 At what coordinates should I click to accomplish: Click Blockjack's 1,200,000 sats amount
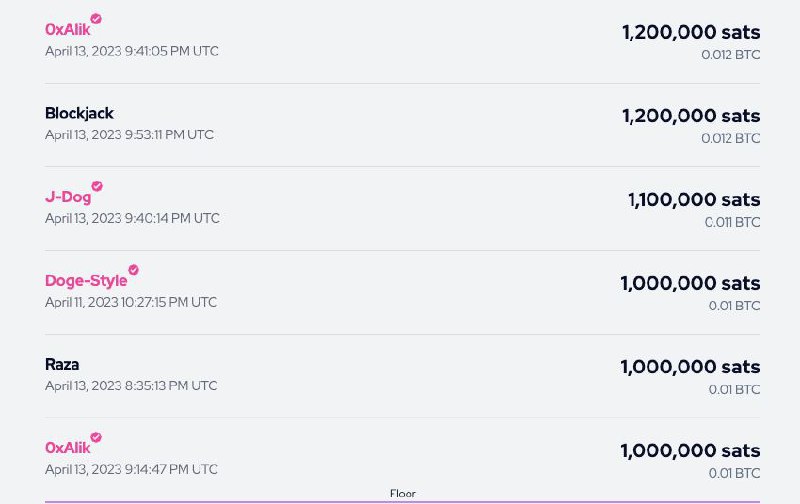[691, 116]
